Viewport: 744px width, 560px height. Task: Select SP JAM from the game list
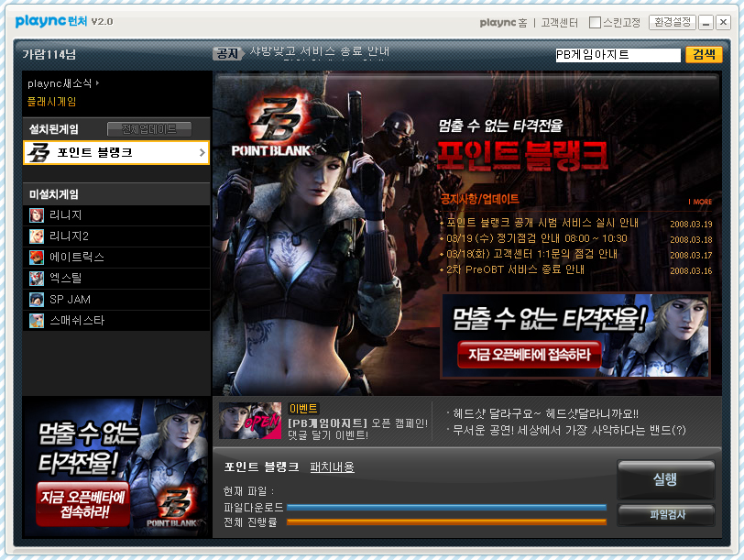click(x=116, y=300)
